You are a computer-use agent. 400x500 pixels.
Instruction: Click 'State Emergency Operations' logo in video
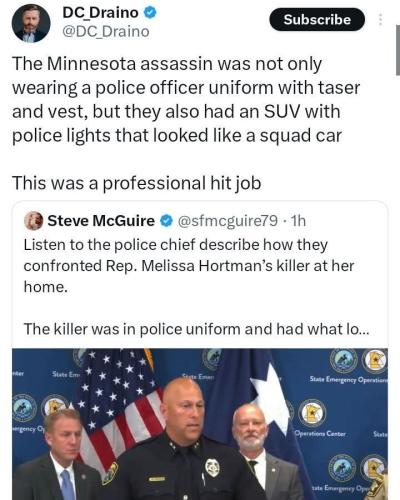click(x=348, y=379)
